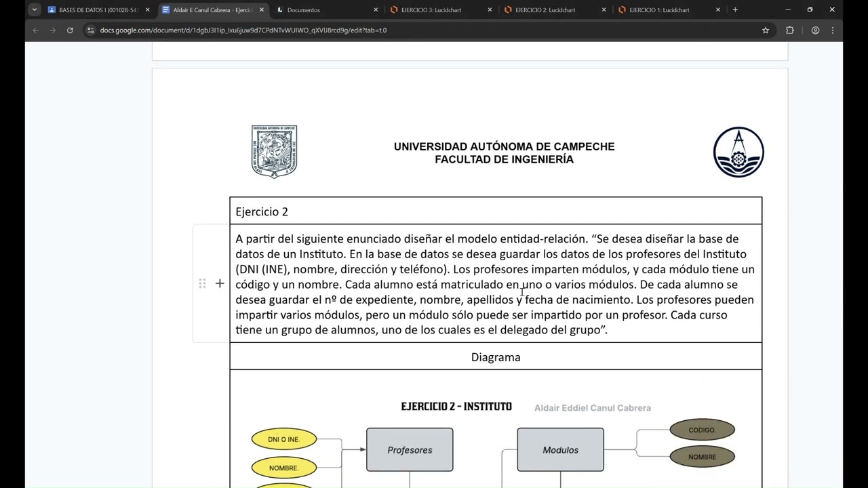
Task: Go forward to the next page
Action: pos(52,30)
